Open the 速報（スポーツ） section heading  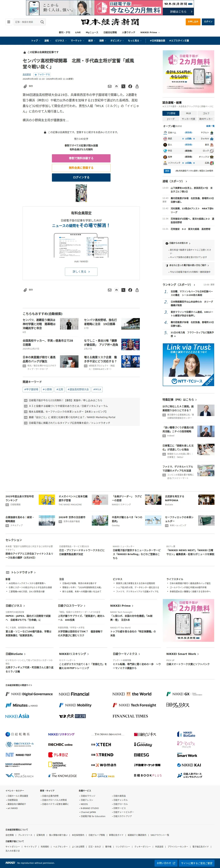tap(174, 181)
